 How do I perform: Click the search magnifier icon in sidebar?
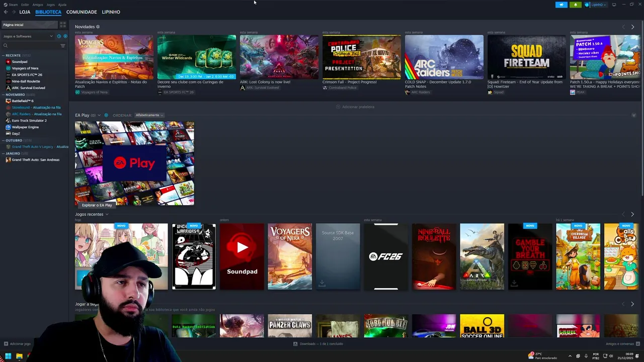tap(6, 46)
